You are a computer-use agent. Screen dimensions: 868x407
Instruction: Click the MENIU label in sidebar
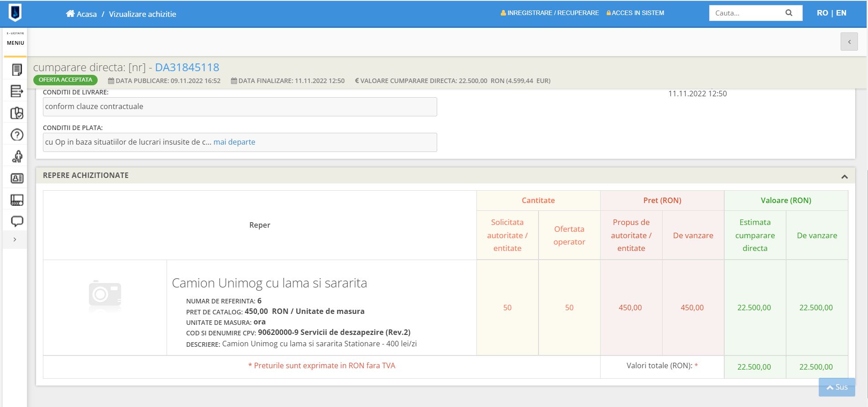[x=16, y=43]
